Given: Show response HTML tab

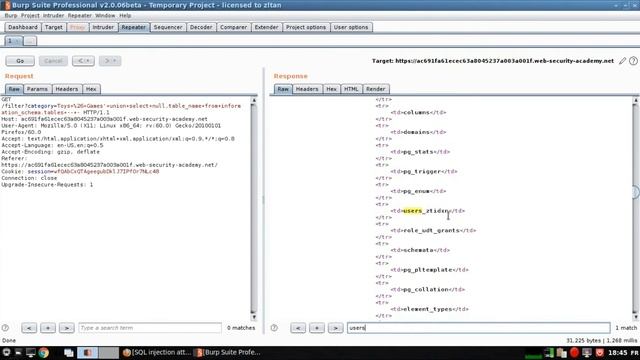Looking at the screenshot, I should [x=351, y=89].
